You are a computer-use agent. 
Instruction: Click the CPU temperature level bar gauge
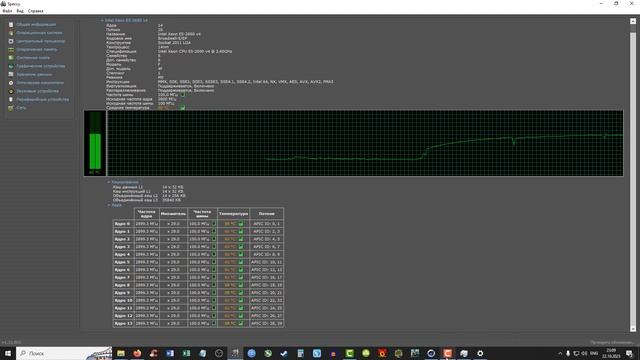95,143
